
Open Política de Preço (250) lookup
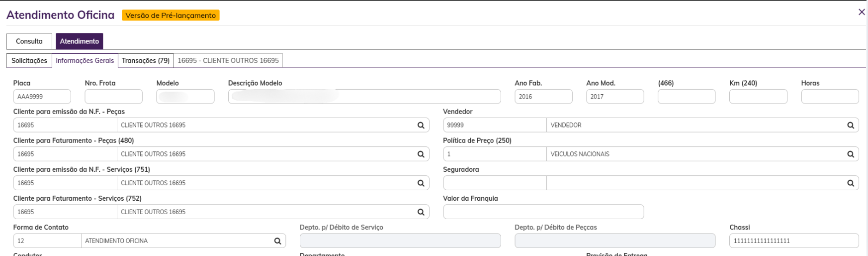[x=851, y=154]
